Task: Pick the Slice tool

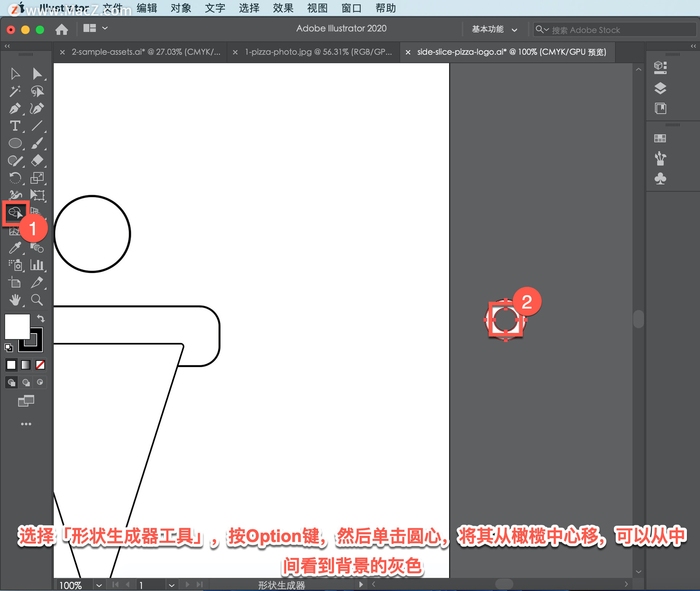Action: coord(37,283)
